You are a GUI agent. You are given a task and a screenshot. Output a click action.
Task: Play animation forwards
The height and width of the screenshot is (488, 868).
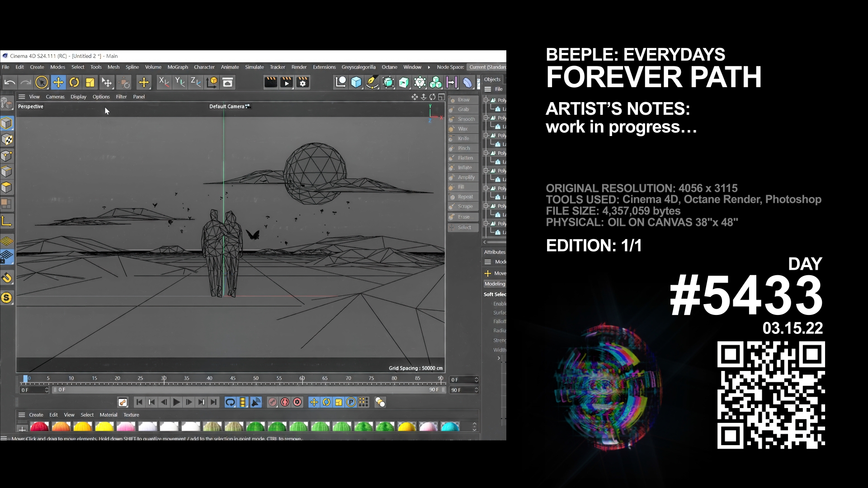pos(176,402)
